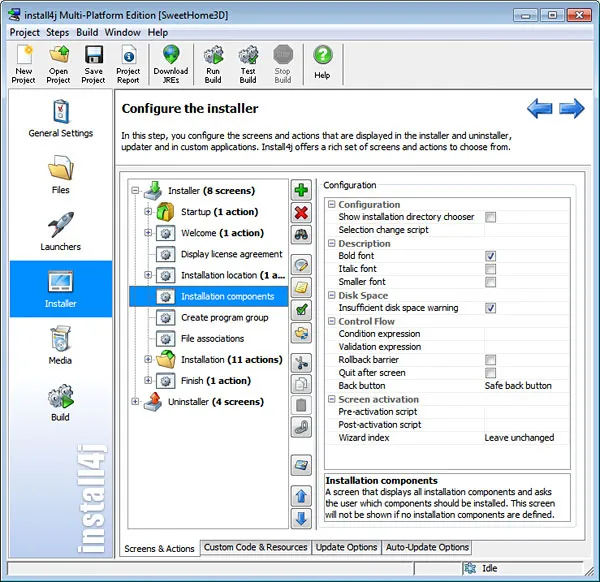This screenshot has width=600, height=582.
Task: Enable Quit after screen checkbox
Action: (x=491, y=373)
